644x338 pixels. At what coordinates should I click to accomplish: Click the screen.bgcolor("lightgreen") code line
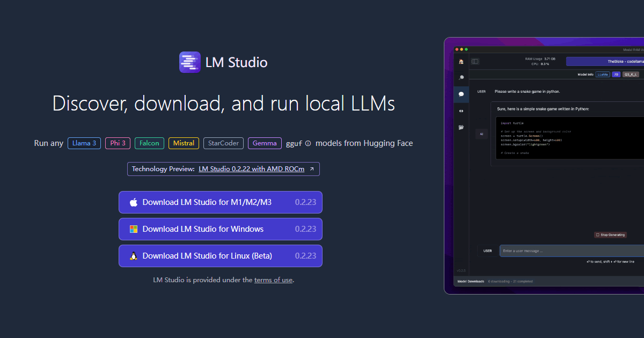pos(525,144)
